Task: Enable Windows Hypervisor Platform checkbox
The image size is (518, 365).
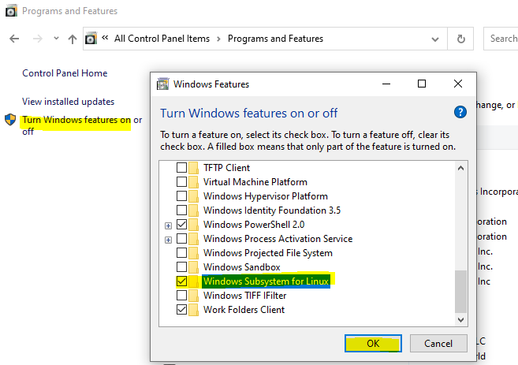Action: pos(182,196)
